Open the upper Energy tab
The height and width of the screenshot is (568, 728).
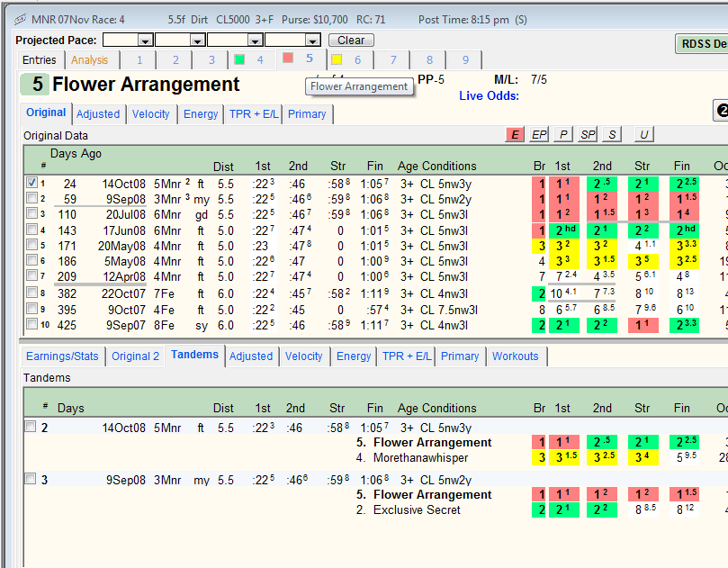coord(201,114)
